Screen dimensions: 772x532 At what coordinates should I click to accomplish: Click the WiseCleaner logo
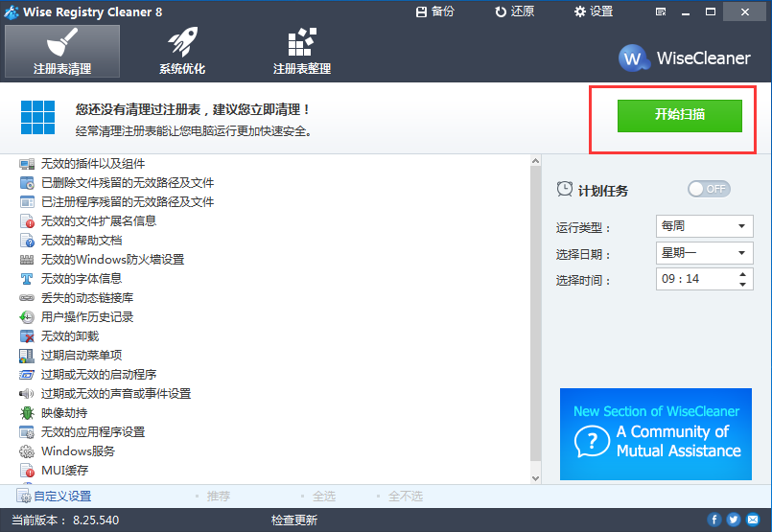point(684,58)
